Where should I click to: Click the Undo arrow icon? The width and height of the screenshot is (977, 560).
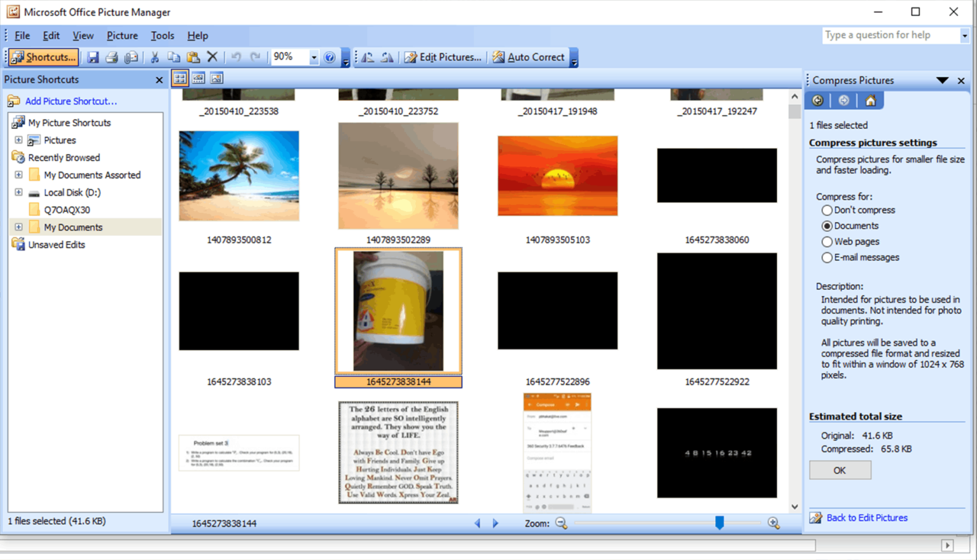coord(236,57)
